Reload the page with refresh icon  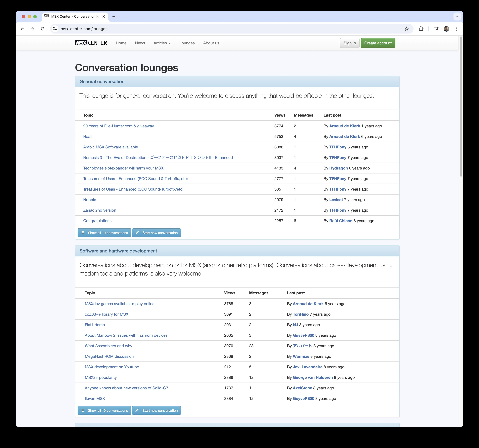pos(43,29)
